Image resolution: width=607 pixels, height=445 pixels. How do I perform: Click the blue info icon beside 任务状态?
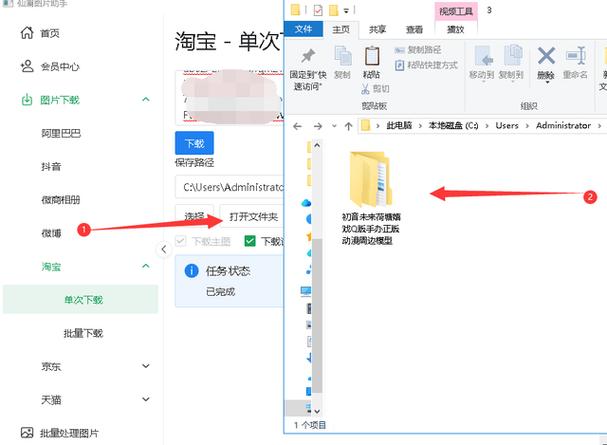(191, 270)
